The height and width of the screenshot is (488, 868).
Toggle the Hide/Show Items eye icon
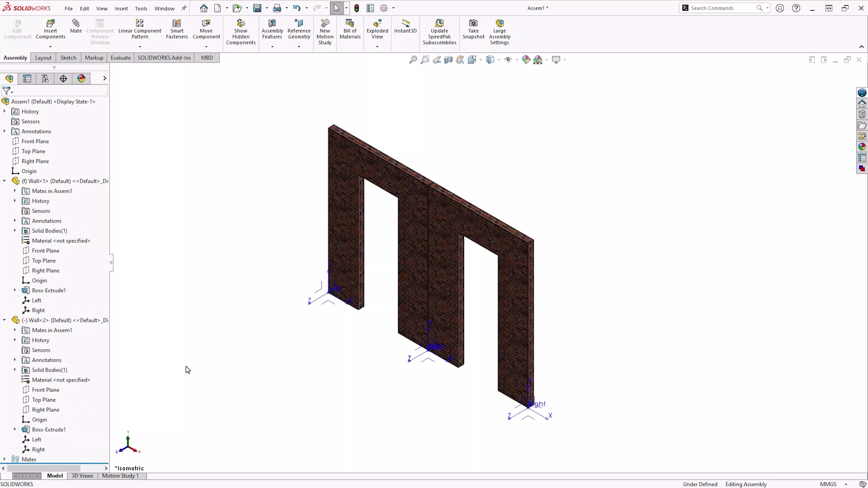[x=508, y=60]
